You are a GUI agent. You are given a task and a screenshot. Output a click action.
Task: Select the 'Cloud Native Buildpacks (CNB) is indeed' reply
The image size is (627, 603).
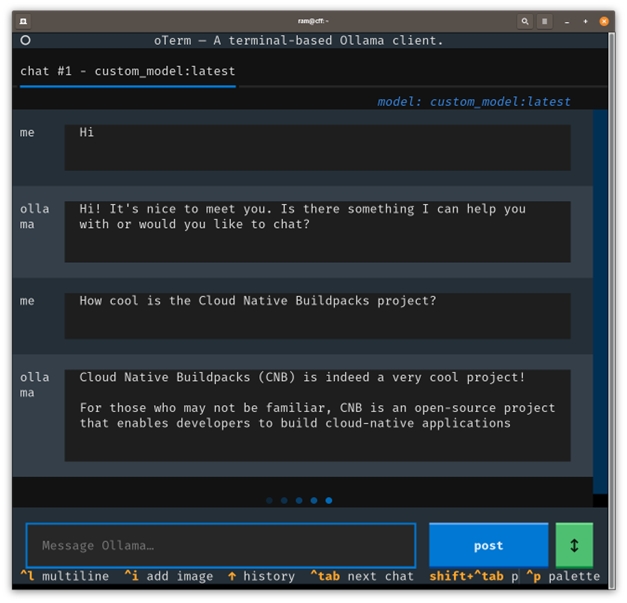click(317, 415)
